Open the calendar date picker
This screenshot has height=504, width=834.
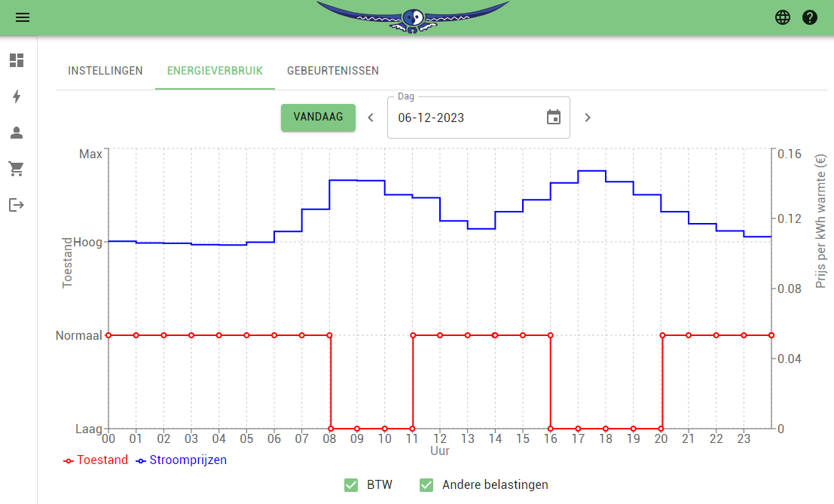pos(554,117)
